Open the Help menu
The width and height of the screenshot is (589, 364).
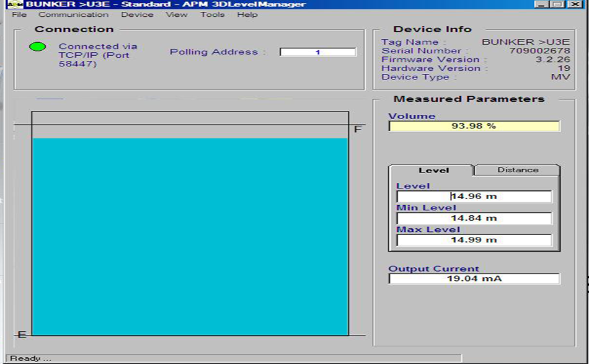(247, 15)
